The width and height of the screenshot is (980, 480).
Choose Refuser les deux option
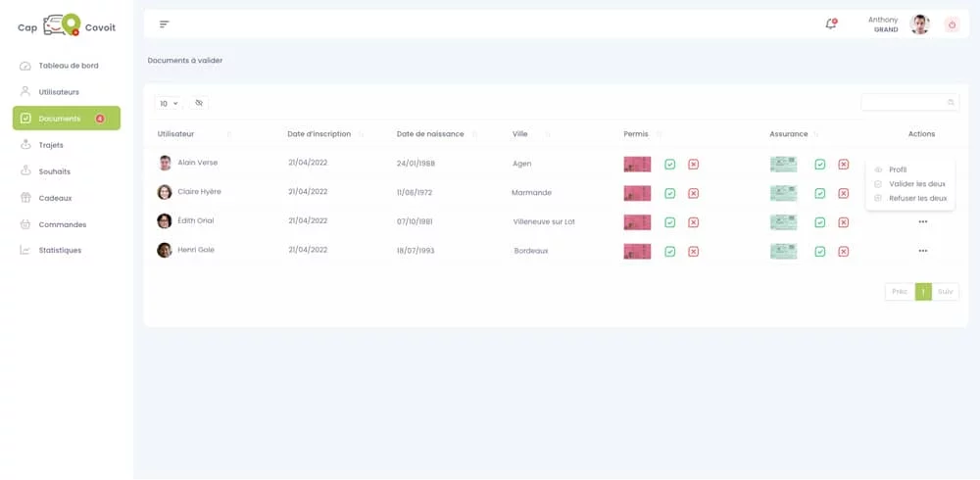tap(910, 198)
